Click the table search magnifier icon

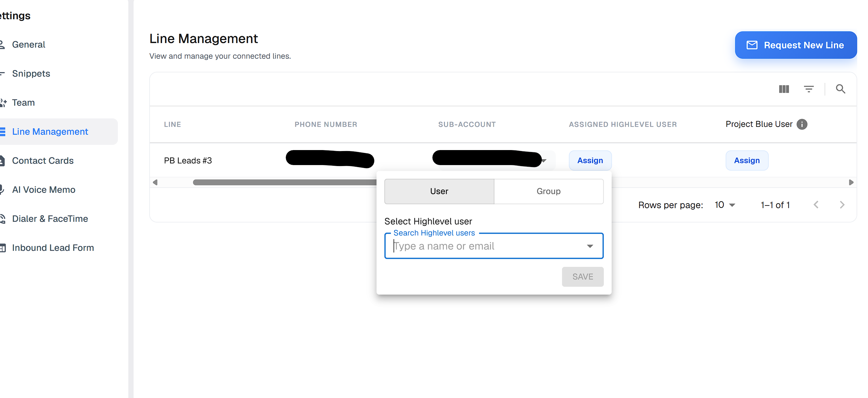click(840, 89)
